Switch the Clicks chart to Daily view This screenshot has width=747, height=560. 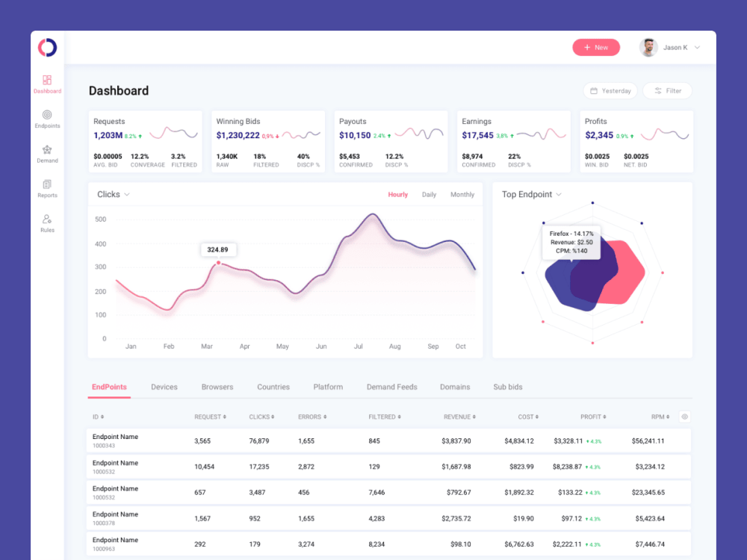coord(429,194)
